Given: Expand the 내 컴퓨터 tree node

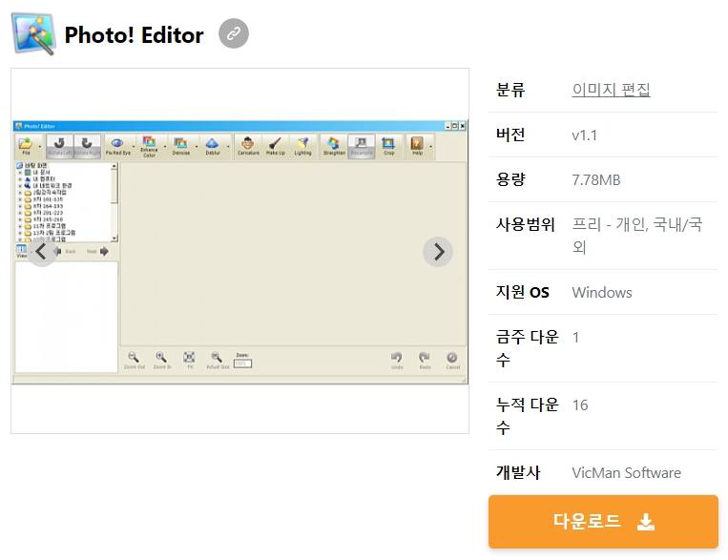Looking at the screenshot, I should (x=20, y=178).
